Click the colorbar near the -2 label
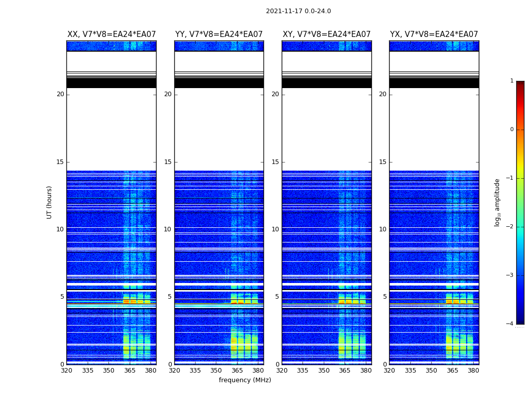532x405 pixels. pyautogui.click(x=520, y=227)
